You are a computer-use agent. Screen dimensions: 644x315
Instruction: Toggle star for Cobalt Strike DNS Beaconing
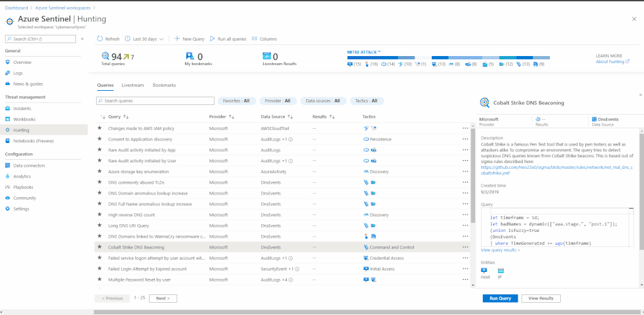pyautogui.click(x=99, y=247)
